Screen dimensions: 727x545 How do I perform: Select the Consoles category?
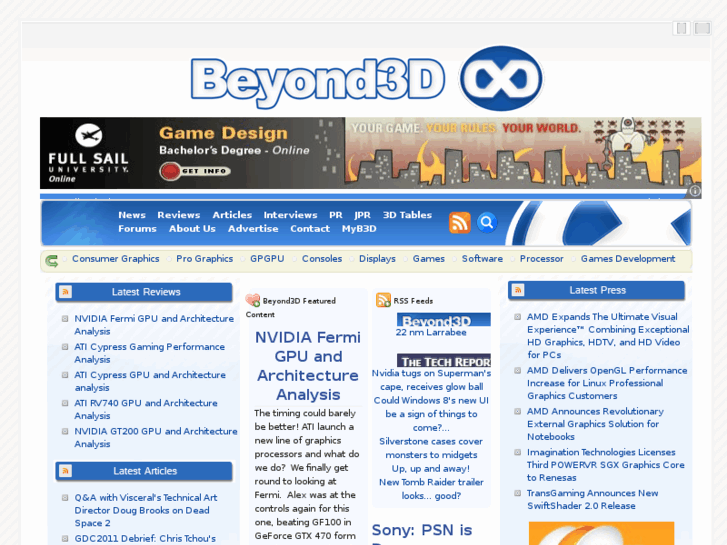coord(322,259)
